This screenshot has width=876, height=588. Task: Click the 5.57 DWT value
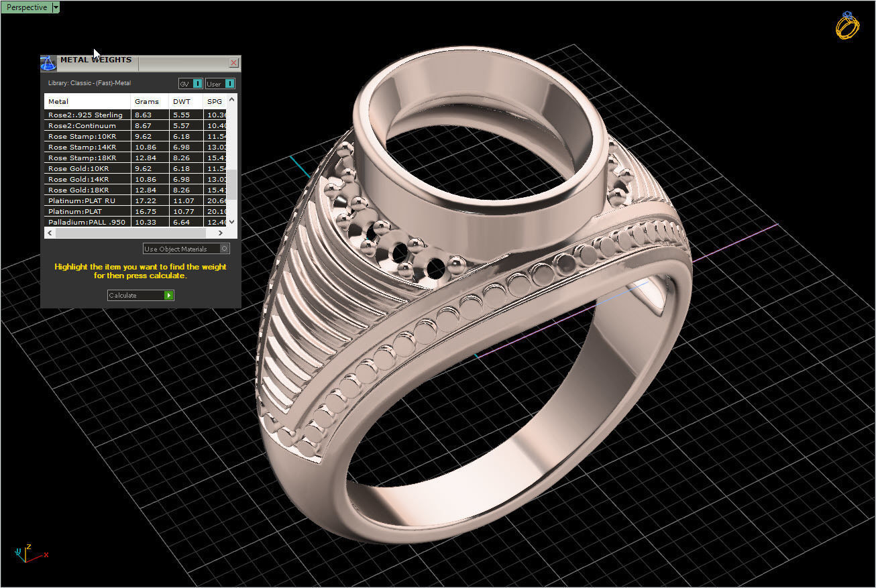tap(181, 126)
